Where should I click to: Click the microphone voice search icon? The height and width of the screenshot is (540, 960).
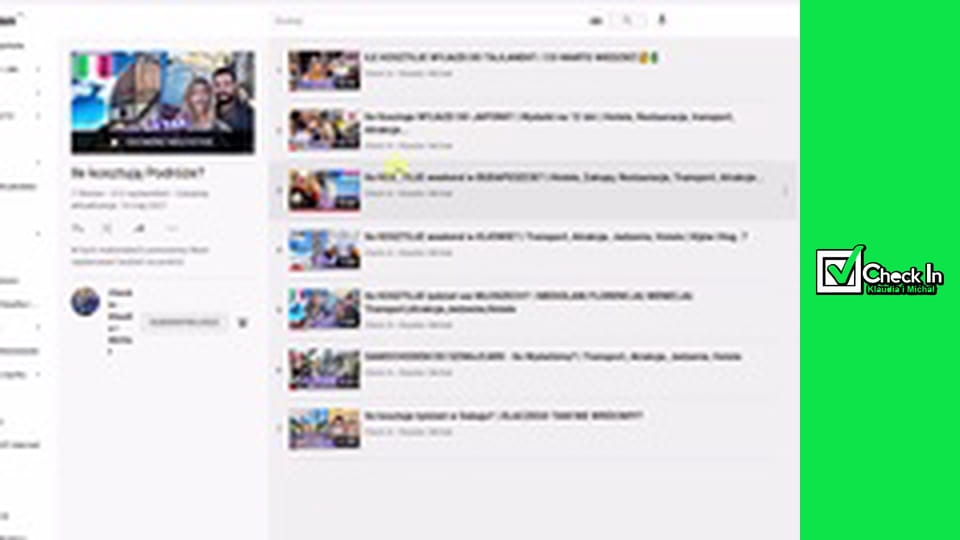(x=661, y=20)
